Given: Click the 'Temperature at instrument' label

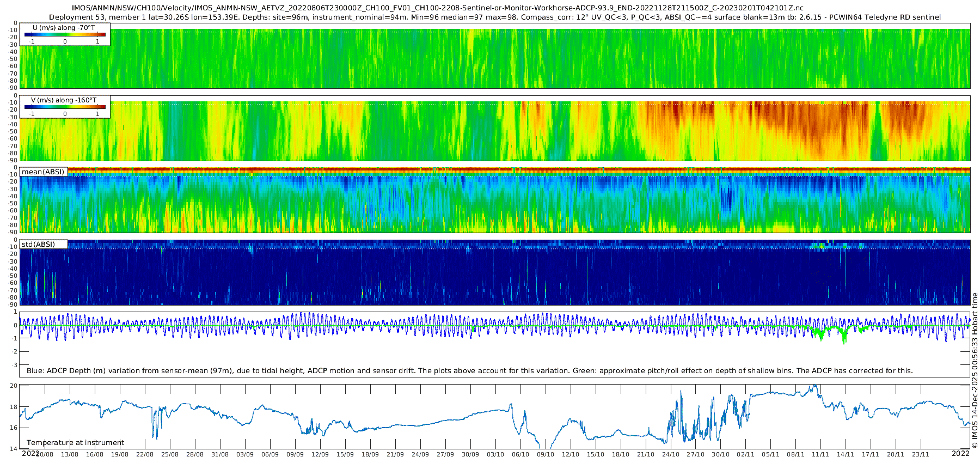Looking at the screenshot, I should tap(75, 443).
